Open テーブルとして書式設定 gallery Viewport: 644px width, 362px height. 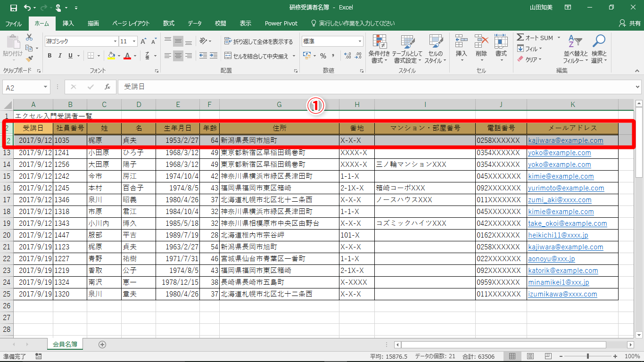(x=407, y=49)
